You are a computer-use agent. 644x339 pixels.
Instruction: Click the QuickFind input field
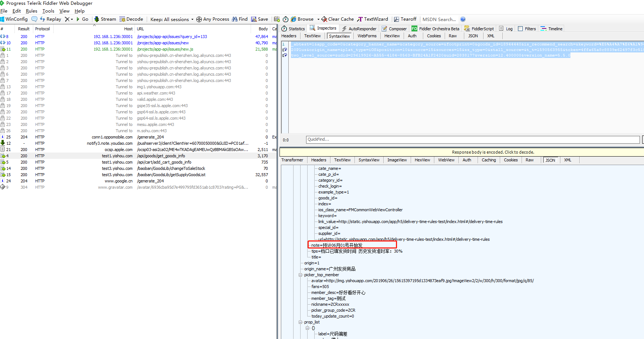click(473, 140)
